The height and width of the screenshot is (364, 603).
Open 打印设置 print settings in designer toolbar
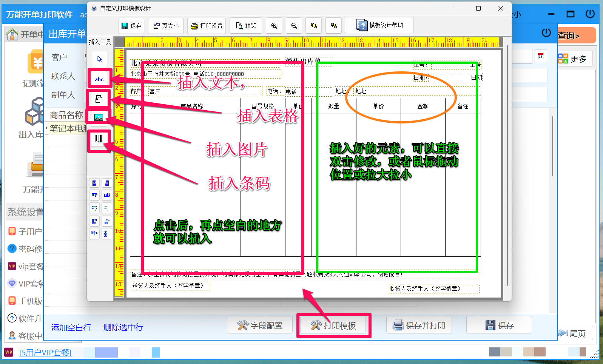(x=207, y=26)
